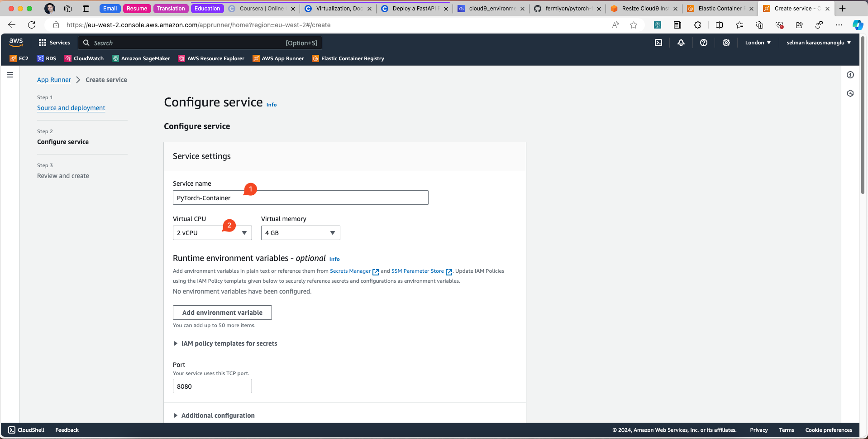Reload the current page
868x439 pixels.
click(32, 25)
